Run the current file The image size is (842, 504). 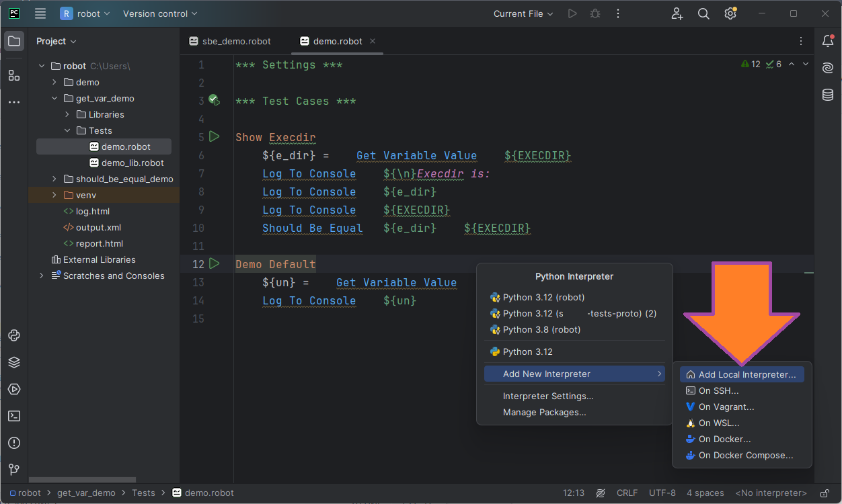(572, 13)
